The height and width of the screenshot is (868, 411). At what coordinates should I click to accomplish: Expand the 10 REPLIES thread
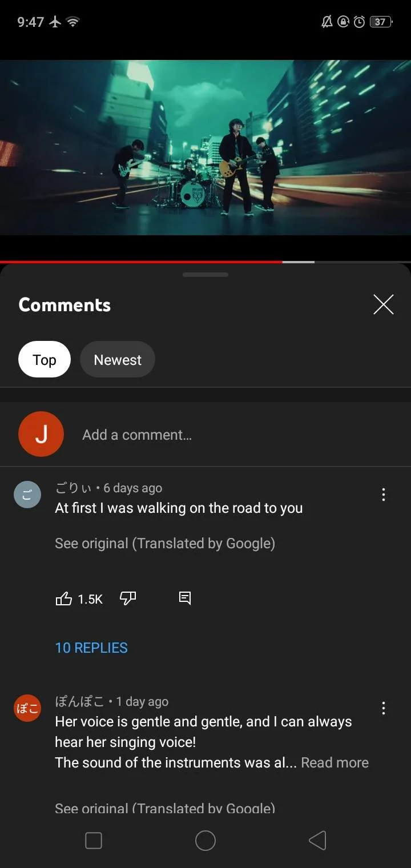[91, 648]
